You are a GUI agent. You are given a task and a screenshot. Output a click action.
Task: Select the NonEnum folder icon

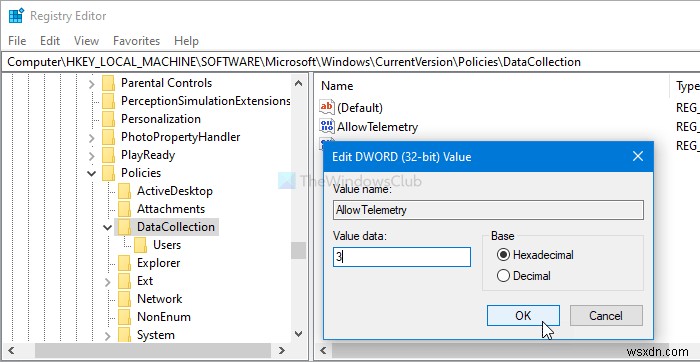coord(125,317)
